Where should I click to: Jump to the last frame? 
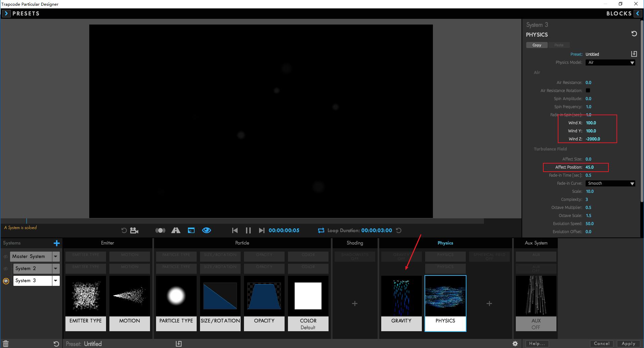(261, 230)
